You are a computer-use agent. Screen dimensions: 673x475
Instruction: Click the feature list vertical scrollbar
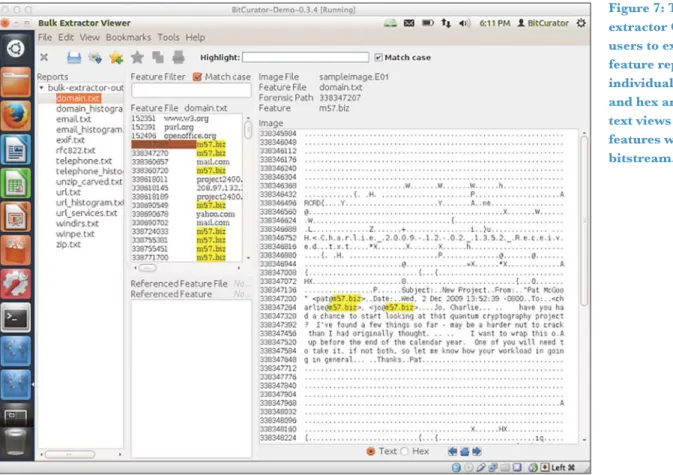248,130
